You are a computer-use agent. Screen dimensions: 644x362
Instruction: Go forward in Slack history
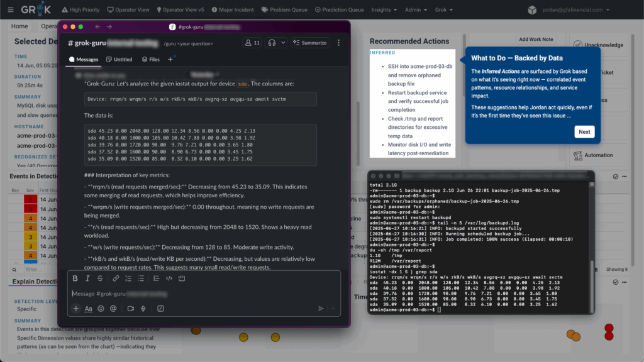pyautogui.click(x=109, y=26)
